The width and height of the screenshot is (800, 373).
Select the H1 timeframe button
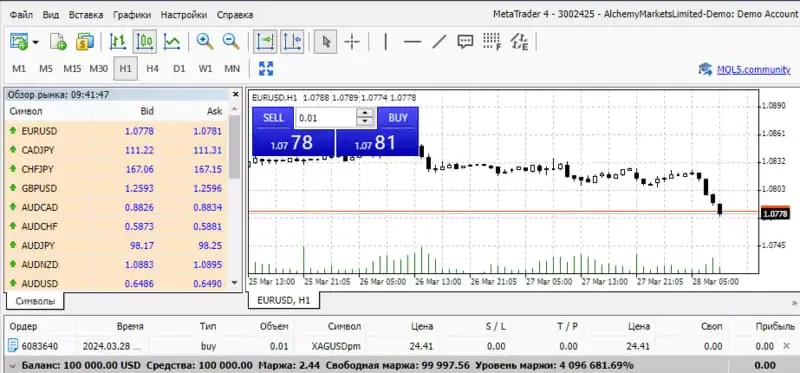(x=126, y=68)
